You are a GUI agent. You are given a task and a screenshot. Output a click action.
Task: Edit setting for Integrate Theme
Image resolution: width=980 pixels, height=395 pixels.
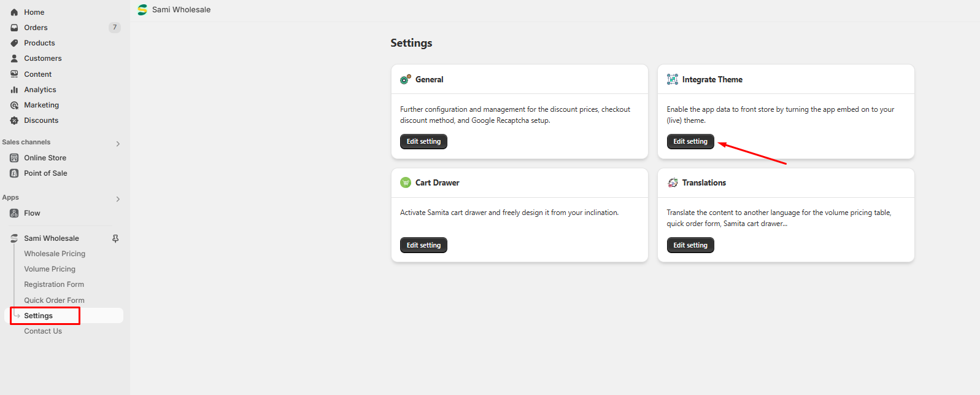pos(690,141)
